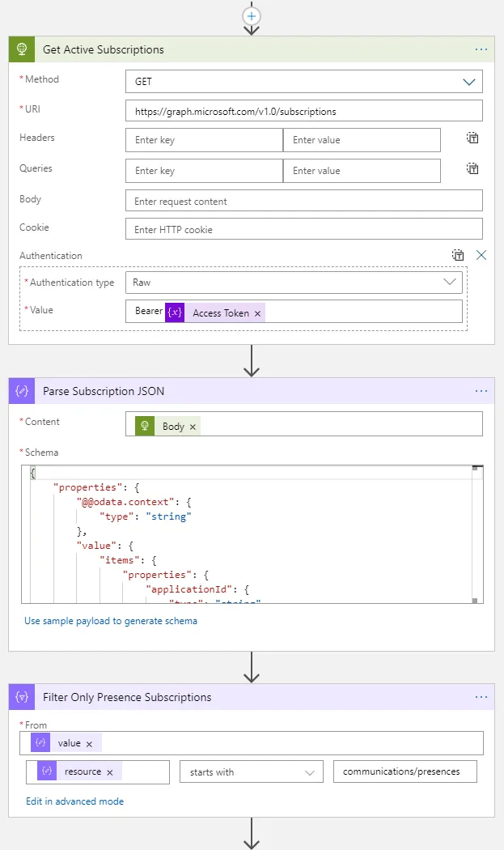Screen dimensions: 504x850
Task: Open the ellipsis menu of Get Active Subscriptions
Action: [x=481, y=49]
